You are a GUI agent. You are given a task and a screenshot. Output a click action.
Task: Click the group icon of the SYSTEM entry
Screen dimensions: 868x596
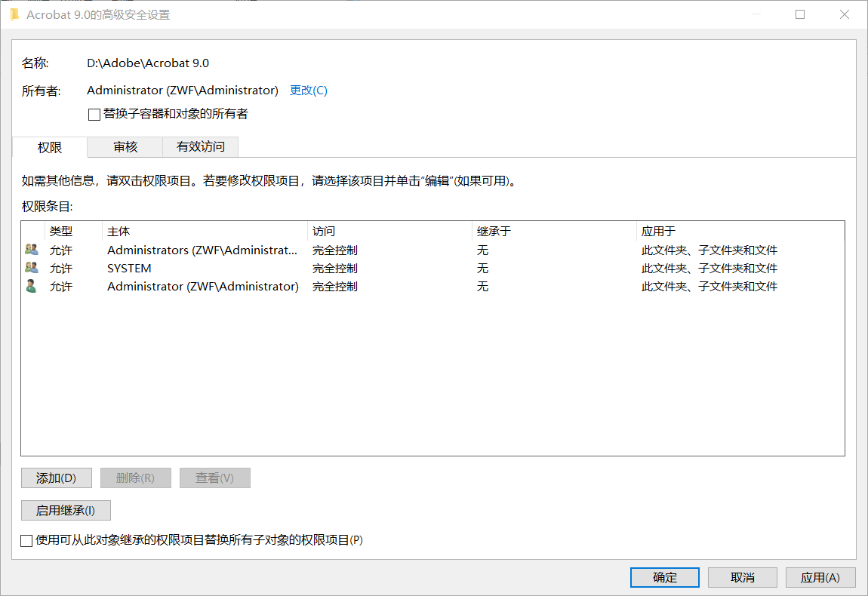coord(32,269)
